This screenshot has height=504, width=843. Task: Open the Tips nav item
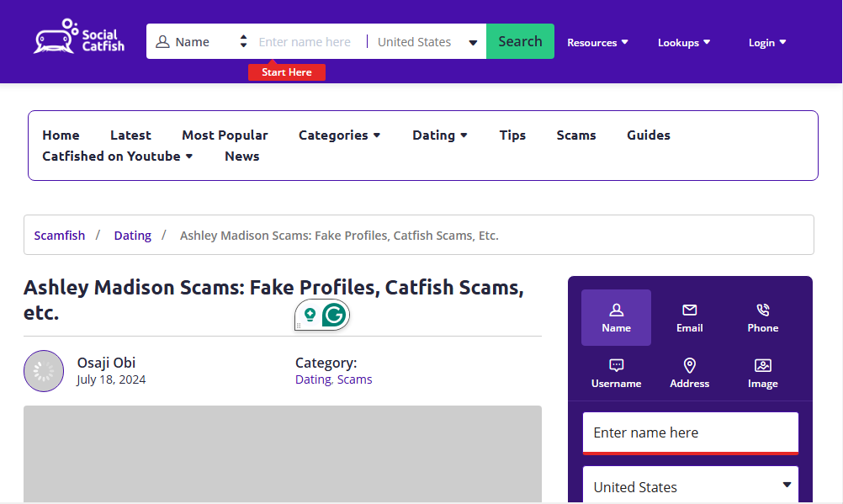click(512, 135)
